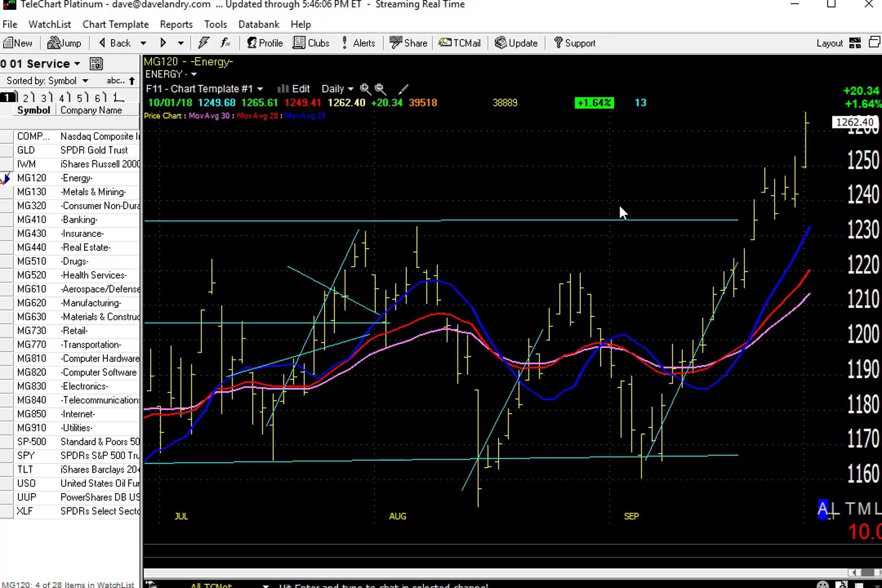Screen dimensions: 882x588
Task: Zoom in on the chart
Action: (x=365, y=89)
